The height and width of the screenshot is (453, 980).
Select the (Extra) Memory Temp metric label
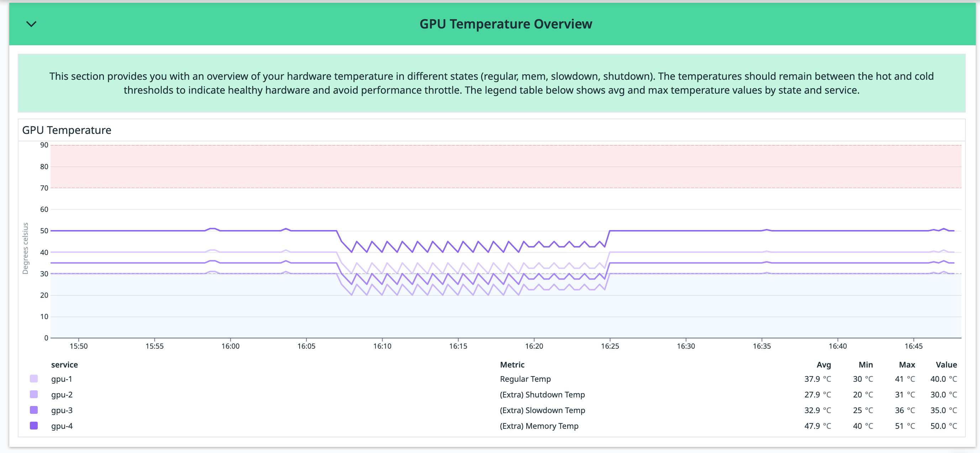[x=539, y=426]
